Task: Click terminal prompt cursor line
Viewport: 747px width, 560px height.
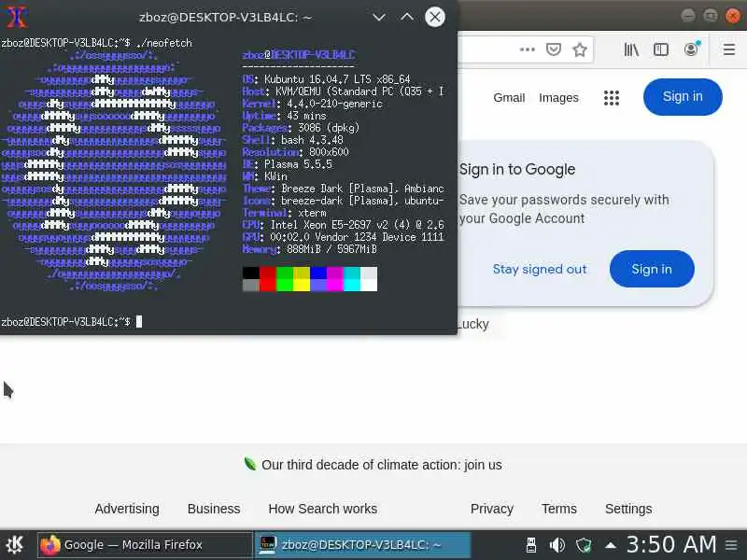Action: [x=72, y=321]
